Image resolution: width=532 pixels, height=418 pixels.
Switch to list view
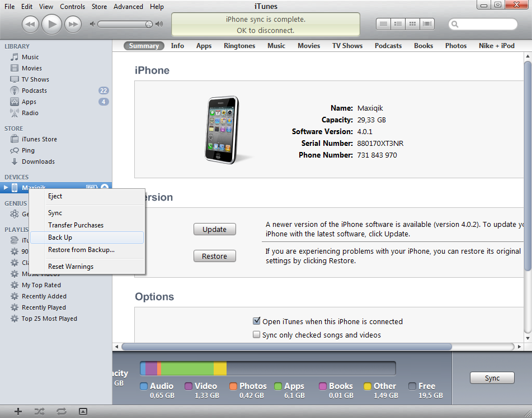click(x=383, y=23)
